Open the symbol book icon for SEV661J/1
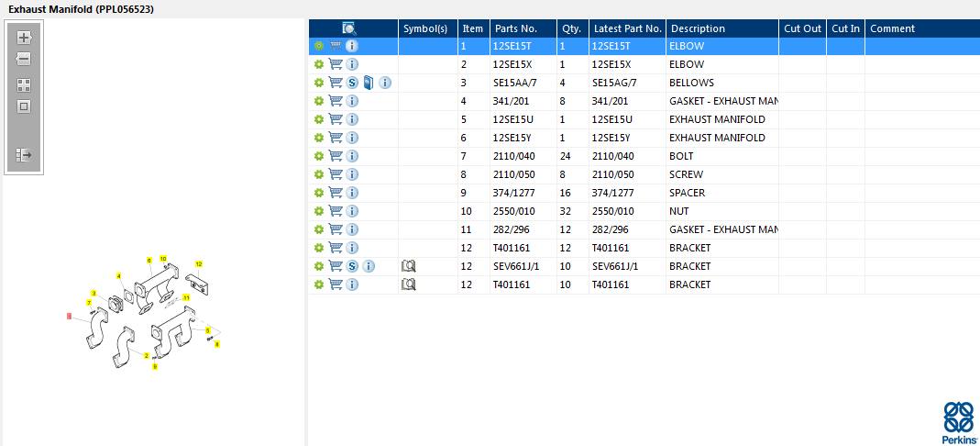 [x=408, y=266]
